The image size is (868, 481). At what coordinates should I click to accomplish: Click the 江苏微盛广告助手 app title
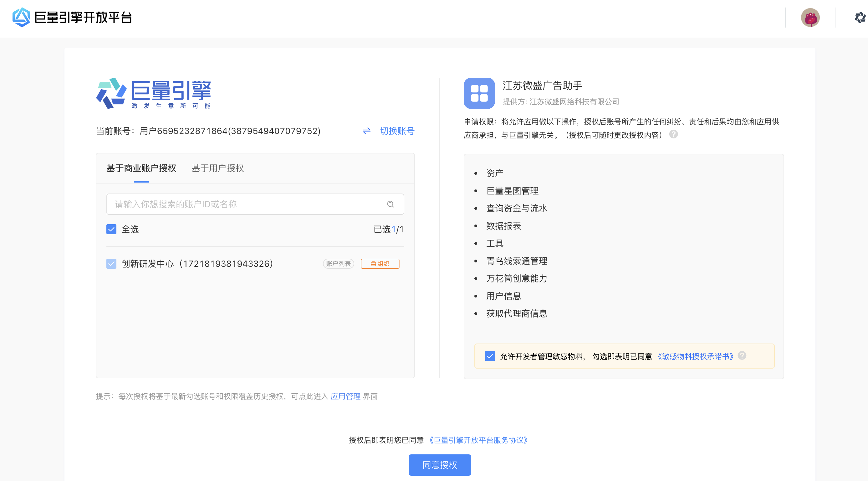(x=542, y=85)
